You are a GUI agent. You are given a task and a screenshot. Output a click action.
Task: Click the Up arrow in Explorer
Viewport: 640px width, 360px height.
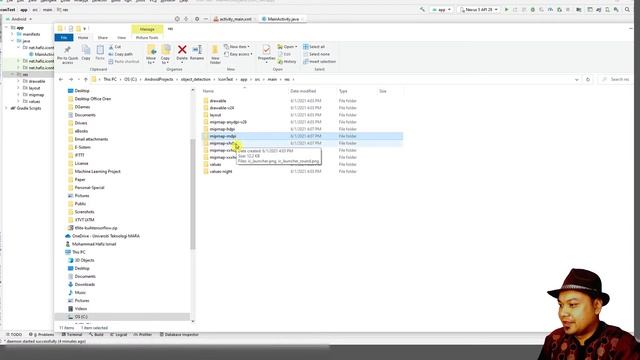[86, 80]
